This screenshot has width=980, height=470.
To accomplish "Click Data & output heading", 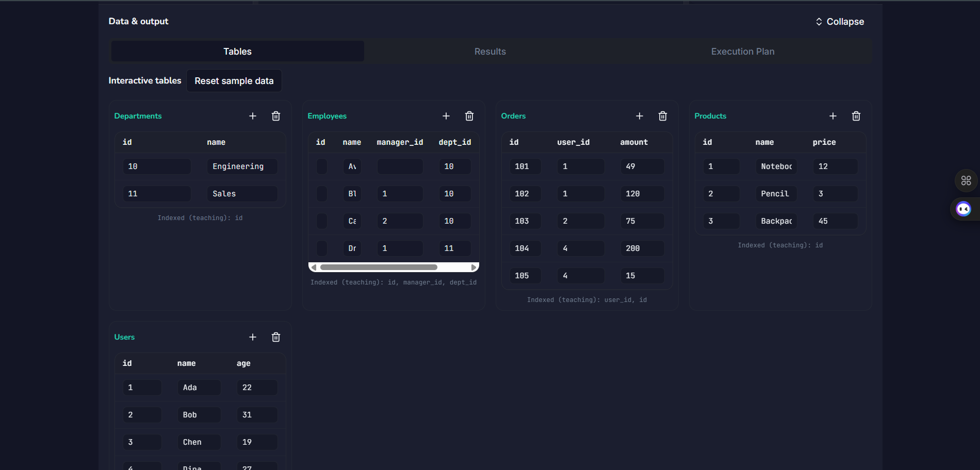I will pyautogui.click(x=138, y=21).
